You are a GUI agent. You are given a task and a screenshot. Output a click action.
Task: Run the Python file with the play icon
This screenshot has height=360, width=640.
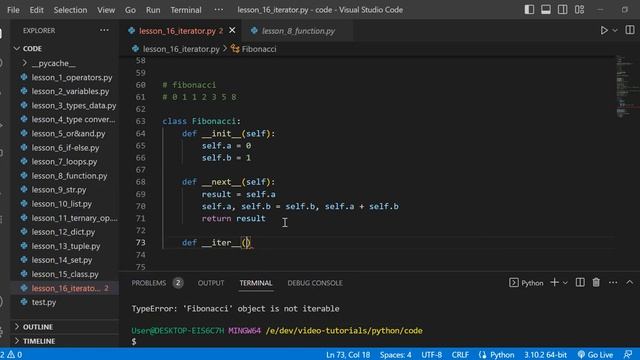coord(604,30)
